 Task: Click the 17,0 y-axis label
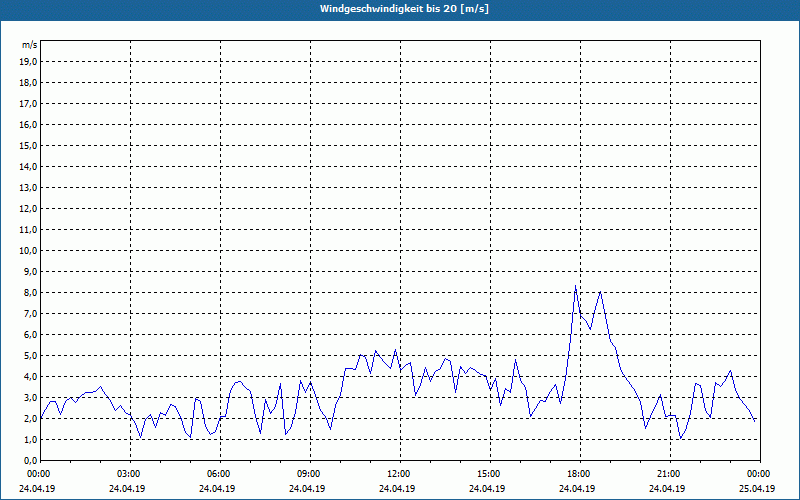coord(28,104)
